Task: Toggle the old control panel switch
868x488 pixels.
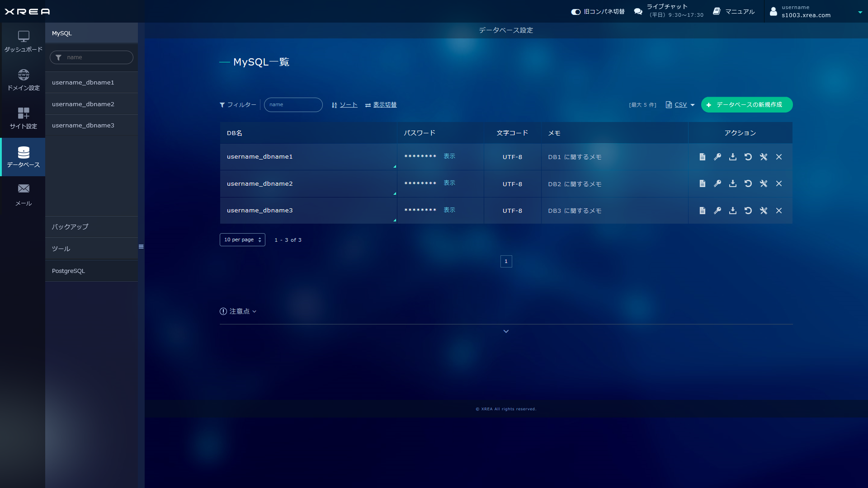Action: (x=576, y=12)
